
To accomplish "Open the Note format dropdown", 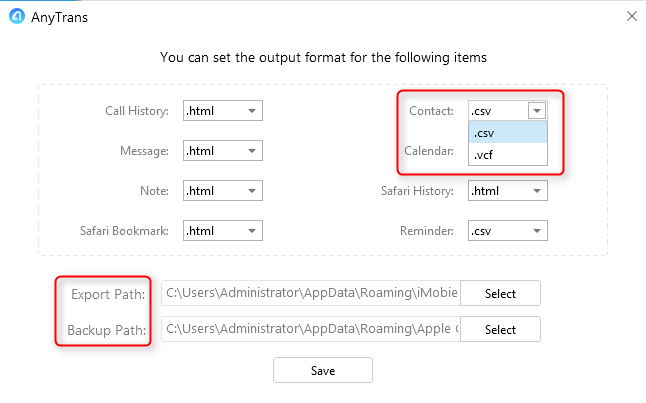I will point(222,191).
